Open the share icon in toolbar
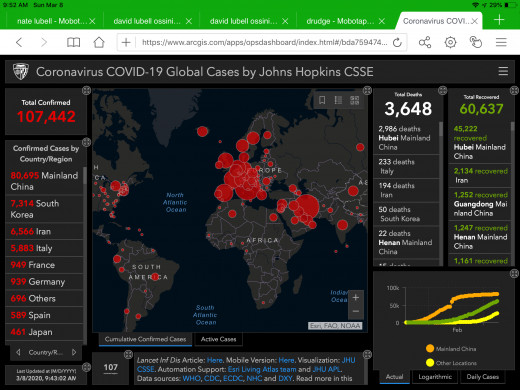The width and height of the screenshot is (520, 390). [x=425, y=42]
